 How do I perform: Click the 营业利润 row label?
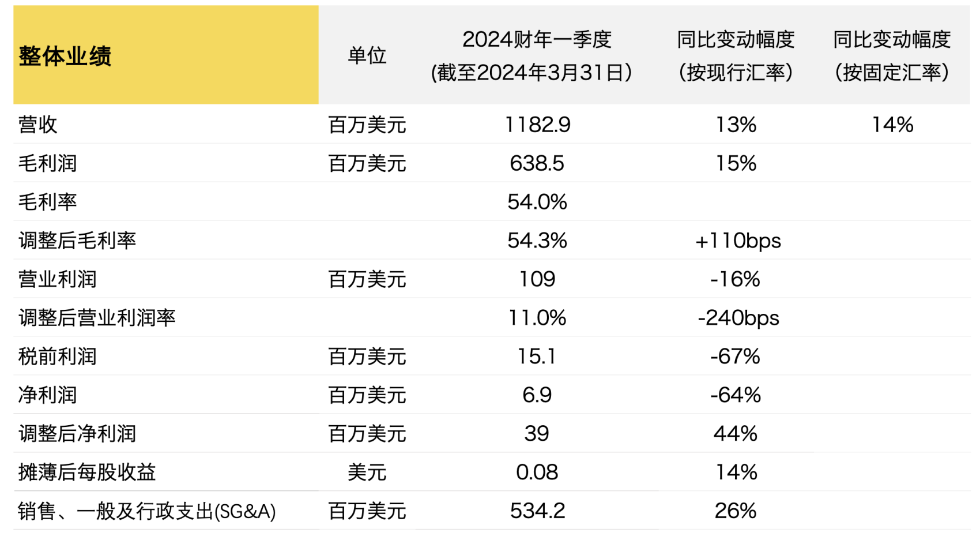pos(58,279)
